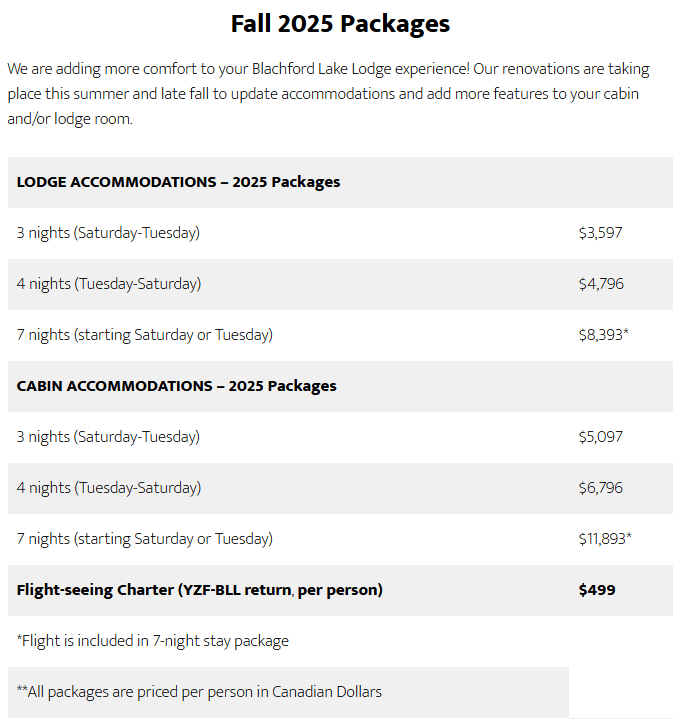Click the "priced per person in Canadian Dollars" note
The height and width of the screenshot is (722, 677).
point(199,692)
